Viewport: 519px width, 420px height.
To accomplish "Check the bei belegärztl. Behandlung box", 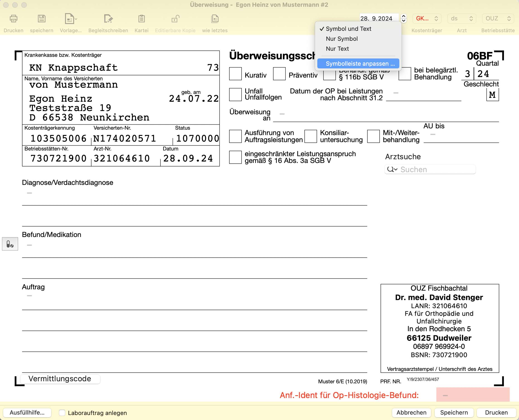I will (x=405, y=74).
